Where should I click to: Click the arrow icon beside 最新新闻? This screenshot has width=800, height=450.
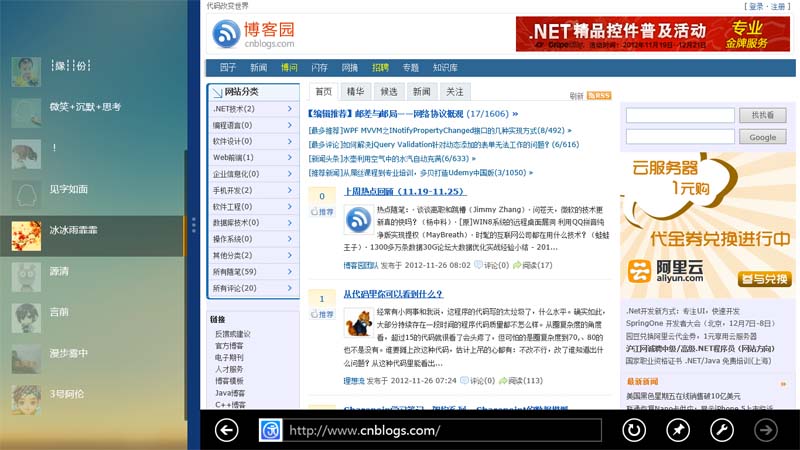(x=783, y=384)
